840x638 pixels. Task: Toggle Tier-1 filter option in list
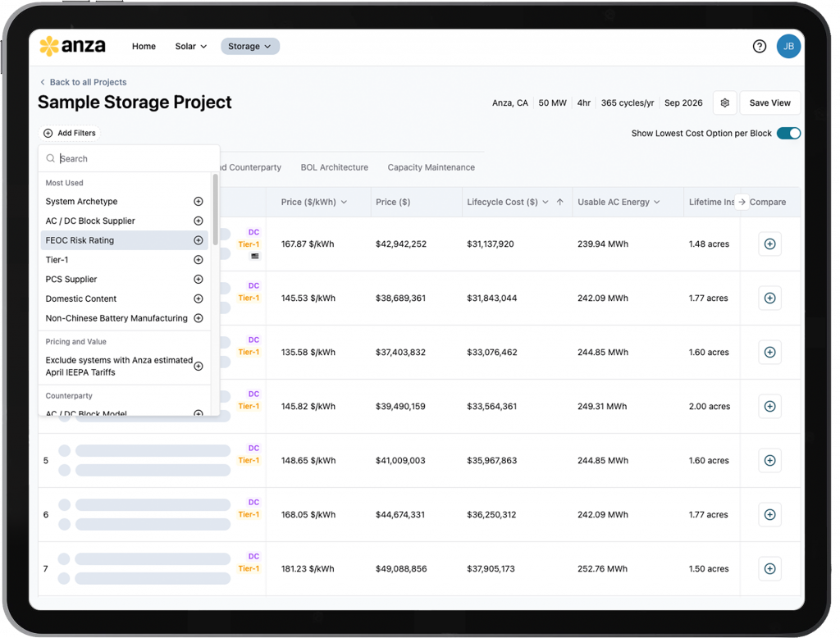(x=198, y=260)
